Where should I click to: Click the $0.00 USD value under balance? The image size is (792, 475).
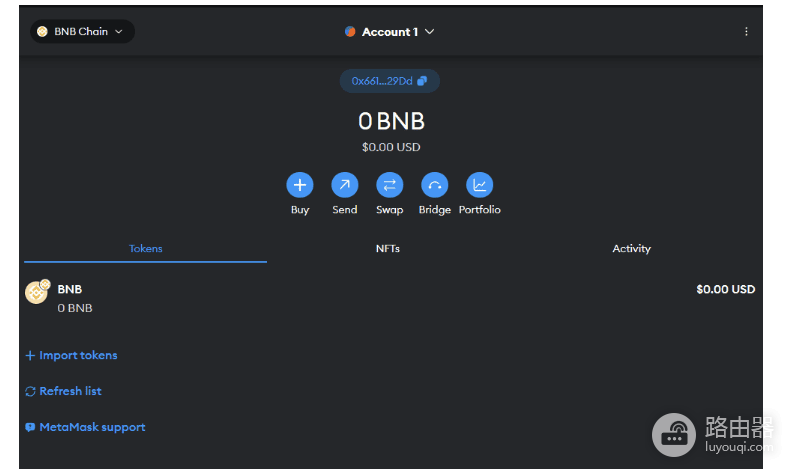coord(391,147)
